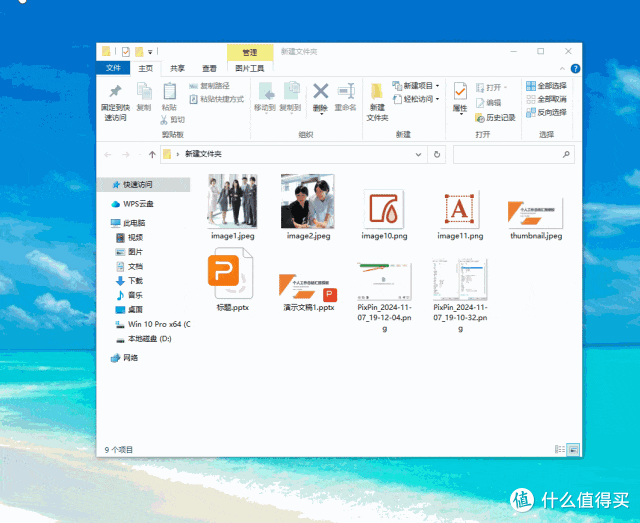This screenshot has width=640, height=523.
Task: Switch to Home (主页) tab
Action: (145, 69)
